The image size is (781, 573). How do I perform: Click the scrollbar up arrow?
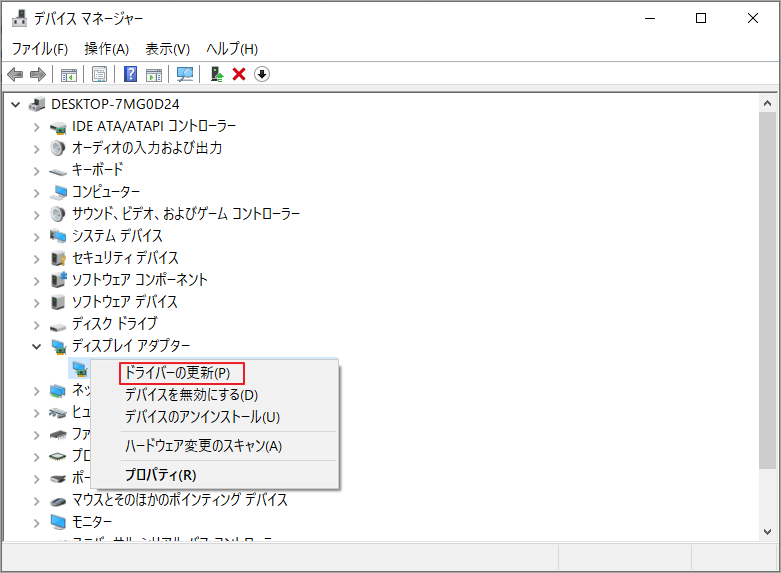pos(767,103)
